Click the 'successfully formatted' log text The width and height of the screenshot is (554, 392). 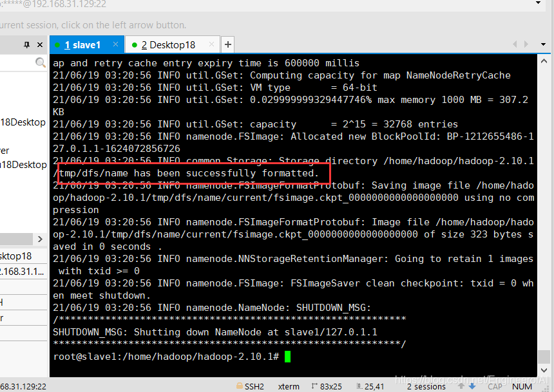coord(253,173)
